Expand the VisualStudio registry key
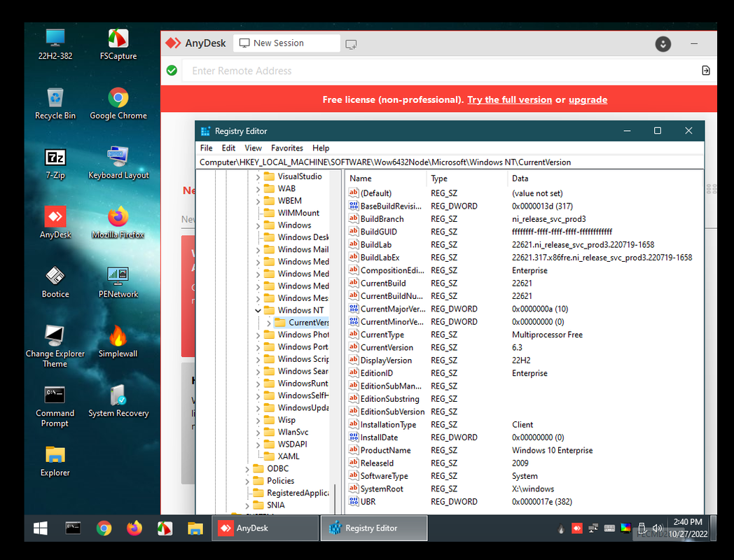734x560 pixels. 258,177
